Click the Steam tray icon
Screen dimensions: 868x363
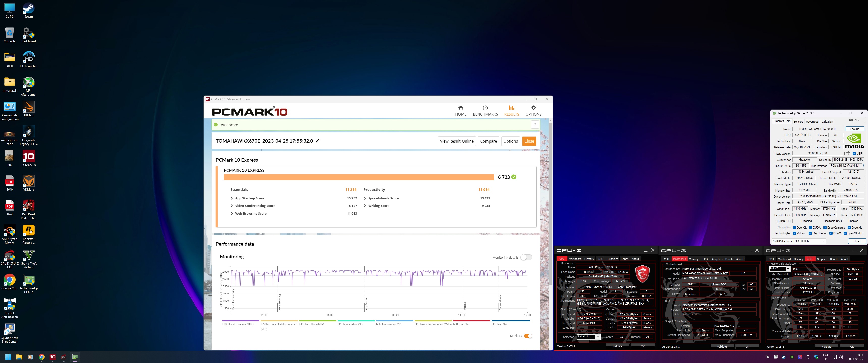coord(783,357)
